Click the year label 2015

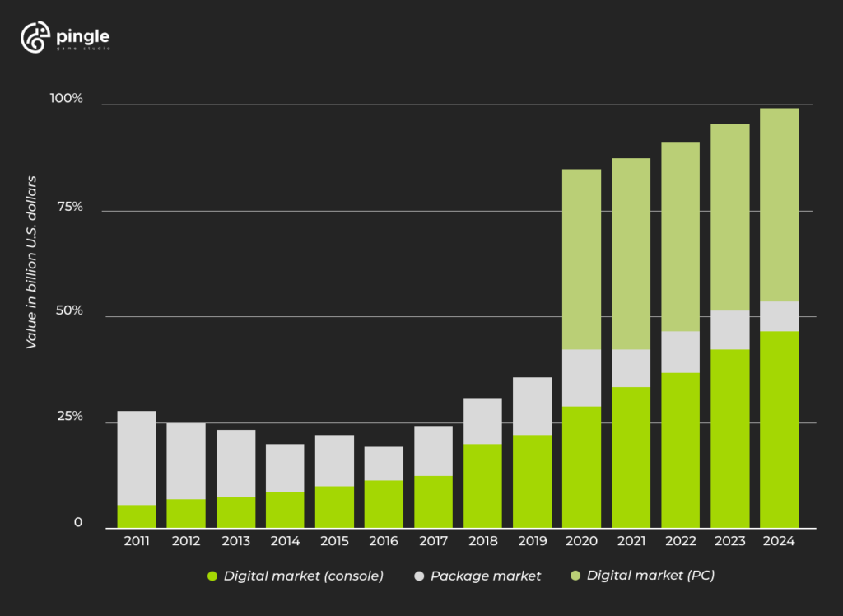334,541
